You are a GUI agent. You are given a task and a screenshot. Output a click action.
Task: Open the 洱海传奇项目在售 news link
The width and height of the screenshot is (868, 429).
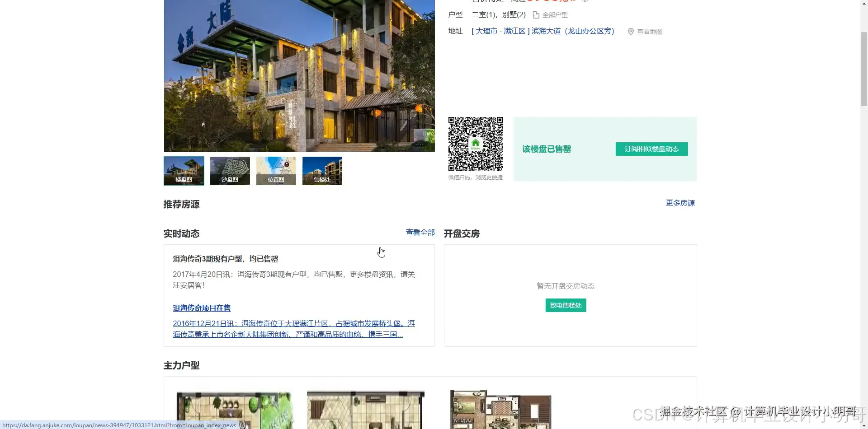(x=202, y=308)
